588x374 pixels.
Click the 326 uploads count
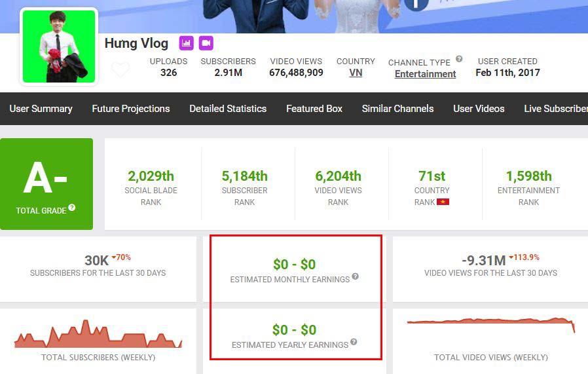click(x=169, y=73)
